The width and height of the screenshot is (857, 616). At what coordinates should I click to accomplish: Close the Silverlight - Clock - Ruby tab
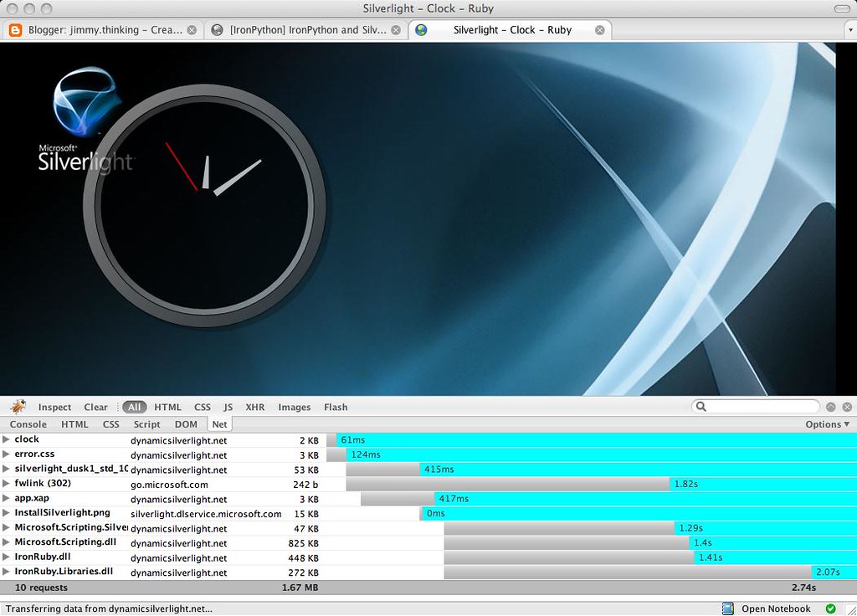point(599,30)
